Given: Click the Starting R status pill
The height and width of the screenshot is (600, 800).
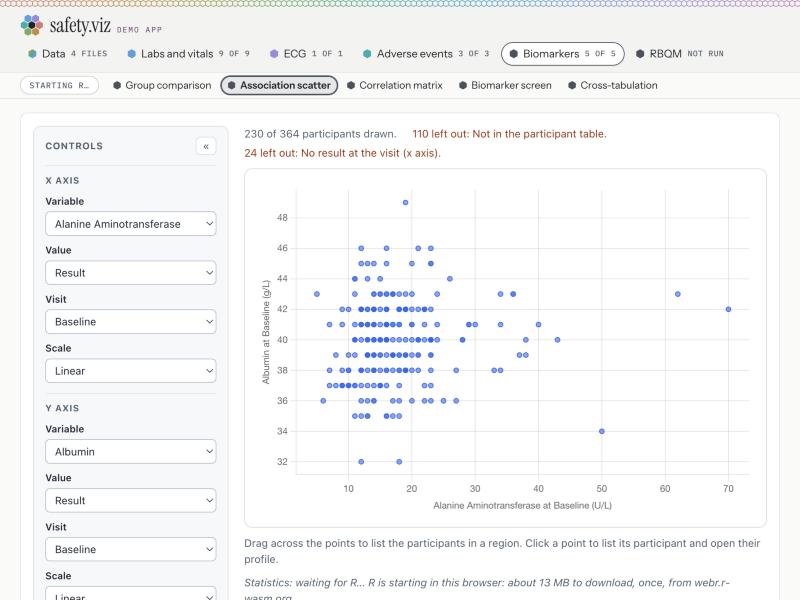Looking at the screenshot, I should pos(59,85).
